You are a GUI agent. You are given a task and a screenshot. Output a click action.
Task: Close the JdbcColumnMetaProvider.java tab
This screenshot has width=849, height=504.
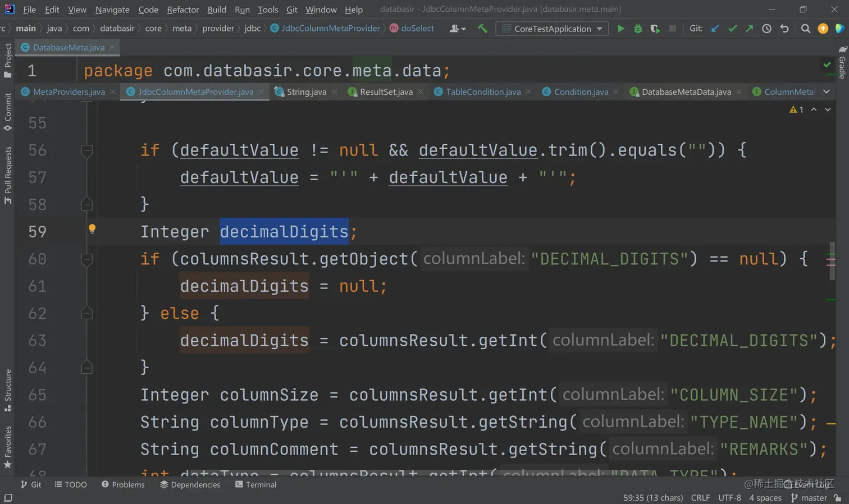pyautogui.click(x=261, y=91)
